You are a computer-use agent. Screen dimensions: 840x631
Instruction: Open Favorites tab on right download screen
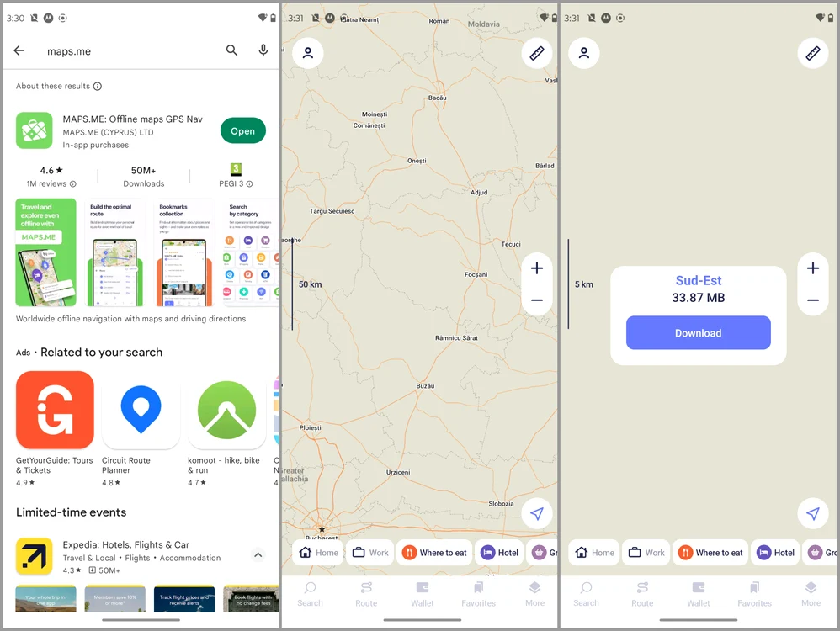click(754, 594)
